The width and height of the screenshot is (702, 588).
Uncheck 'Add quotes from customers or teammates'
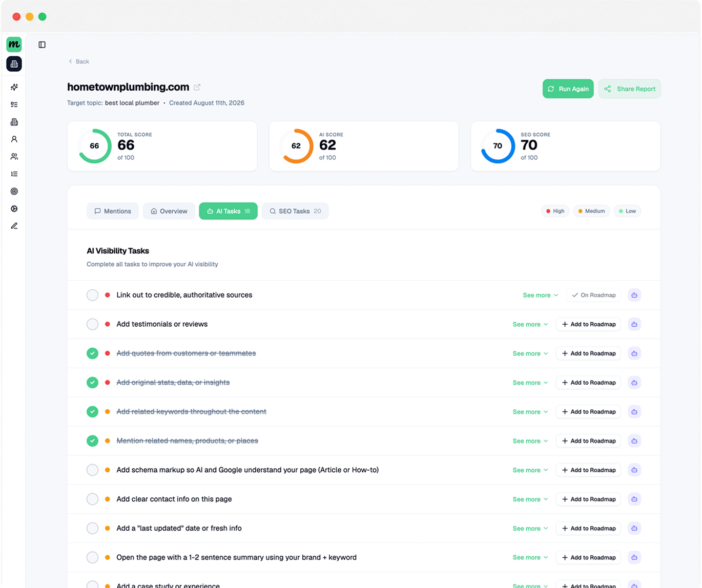tap(92, 353)
